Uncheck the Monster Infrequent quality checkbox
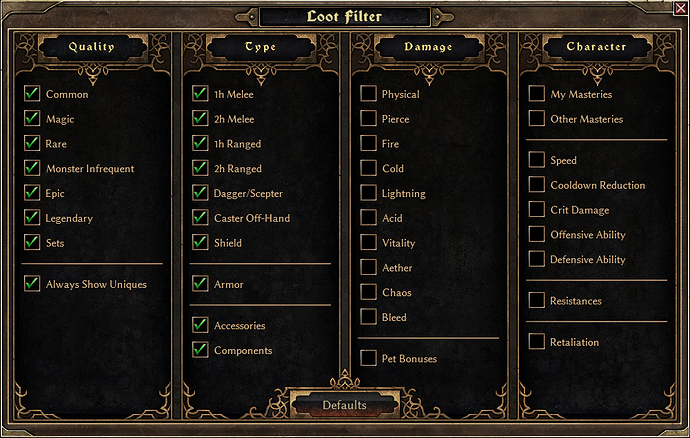This screenshot has width=690, height=438. pos(32,168)
